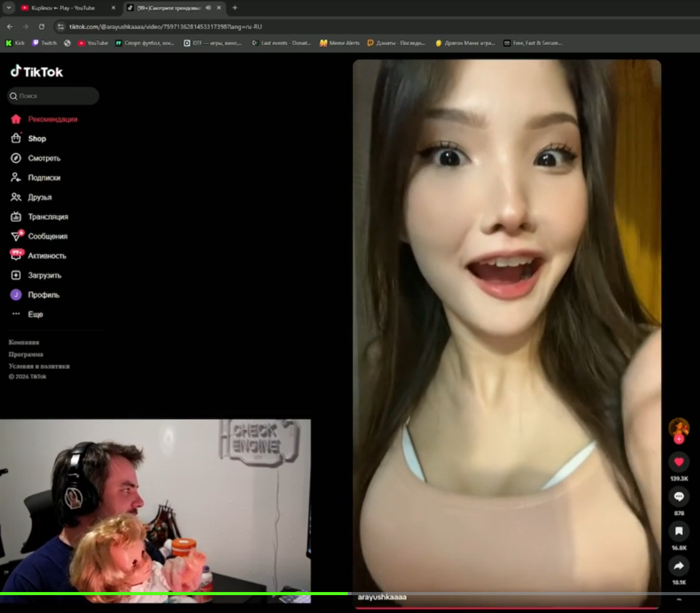Viewport: 700px width, 613px height.
Task: Open the Twitch bookmark
Action: [45, 43]
